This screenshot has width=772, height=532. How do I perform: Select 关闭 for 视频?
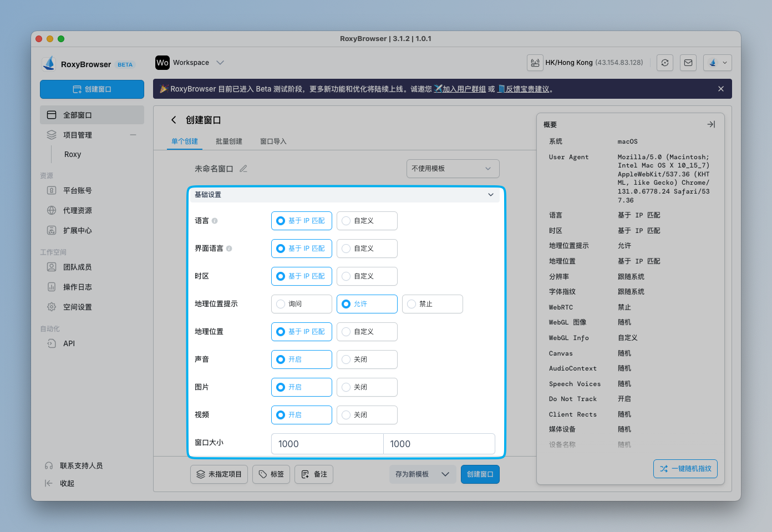pos(367,415)
